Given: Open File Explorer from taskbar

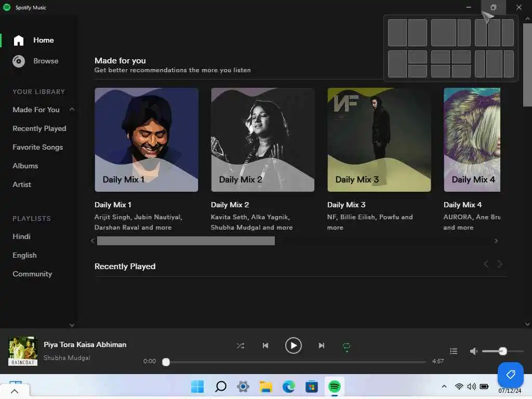Looking at the screenshot, I should [x=266, y=387].
